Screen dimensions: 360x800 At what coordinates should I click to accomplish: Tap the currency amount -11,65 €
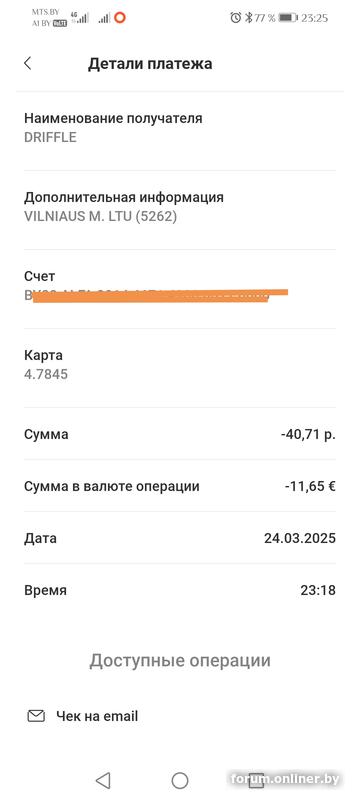point(310,486)
